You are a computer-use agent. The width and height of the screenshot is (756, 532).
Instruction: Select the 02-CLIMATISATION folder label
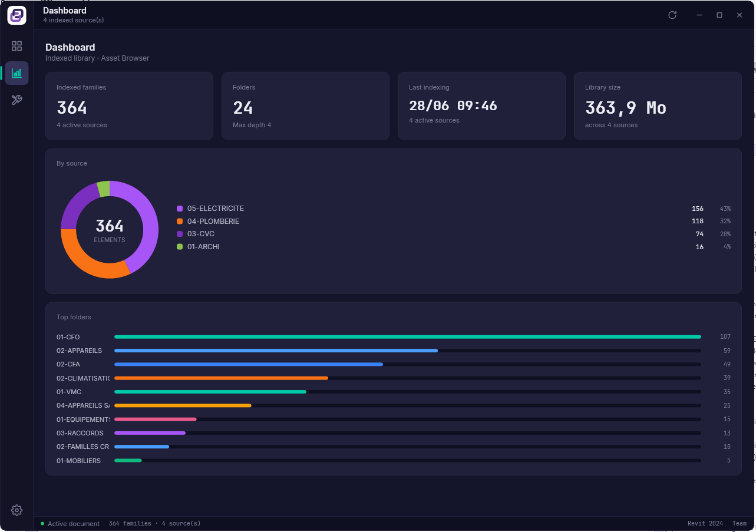pyautogui.click(x=83, y=378)
